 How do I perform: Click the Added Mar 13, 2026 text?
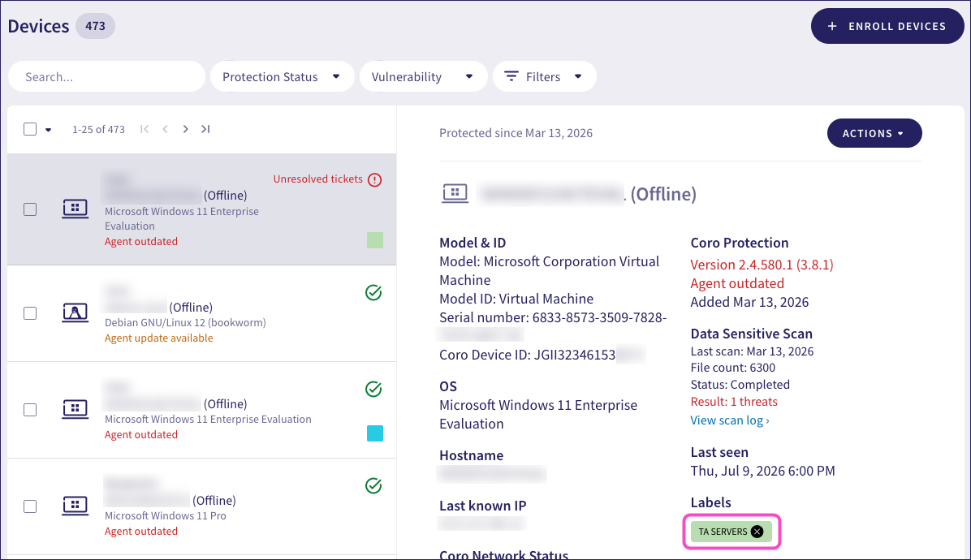click(x=749, y=302)
